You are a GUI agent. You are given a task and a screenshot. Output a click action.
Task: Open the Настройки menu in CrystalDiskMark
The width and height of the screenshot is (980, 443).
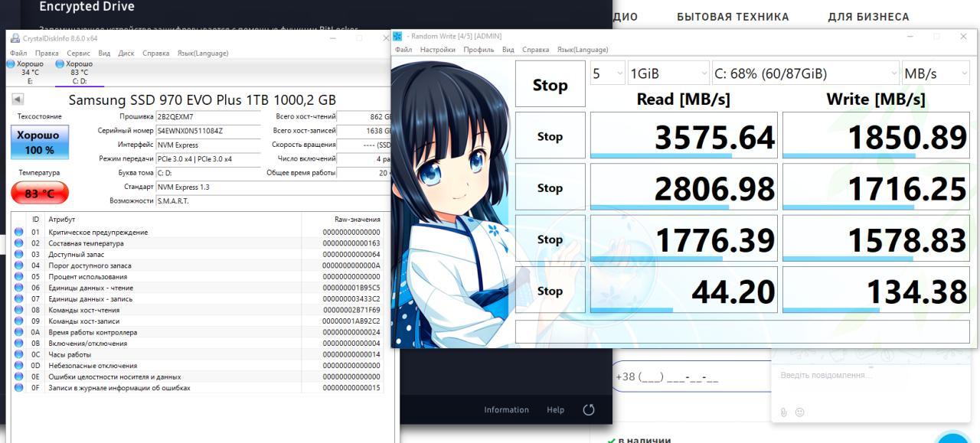click(437, 50)
